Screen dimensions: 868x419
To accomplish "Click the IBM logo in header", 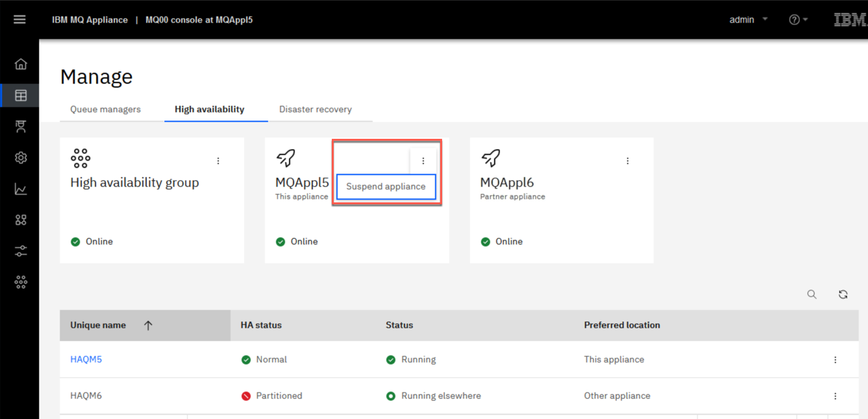I will pyautogui.click(x=849, y=19).
